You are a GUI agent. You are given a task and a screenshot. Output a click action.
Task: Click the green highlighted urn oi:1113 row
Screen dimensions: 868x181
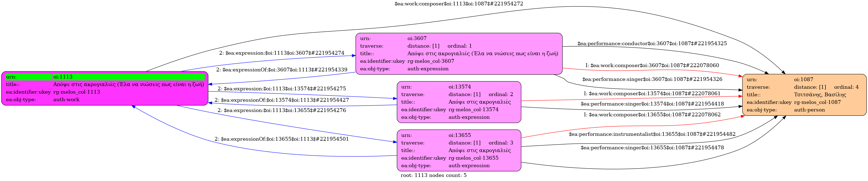pos(104,77)
